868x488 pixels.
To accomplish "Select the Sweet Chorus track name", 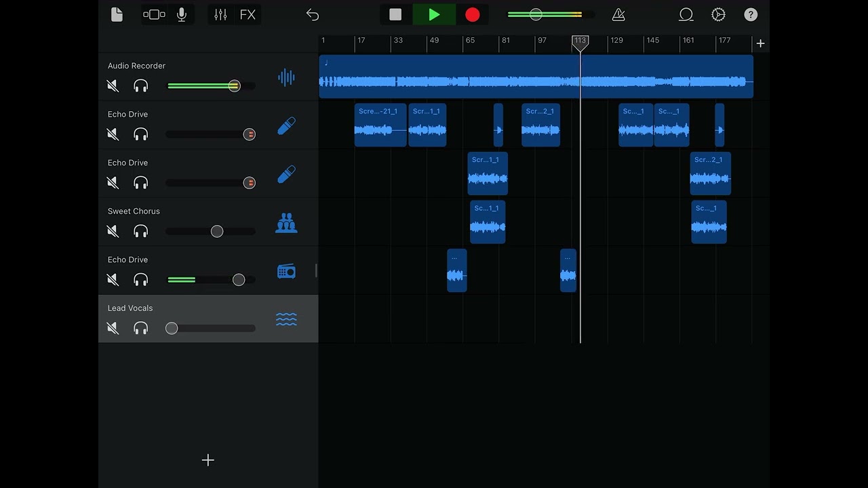I will [x=134, y=211].
